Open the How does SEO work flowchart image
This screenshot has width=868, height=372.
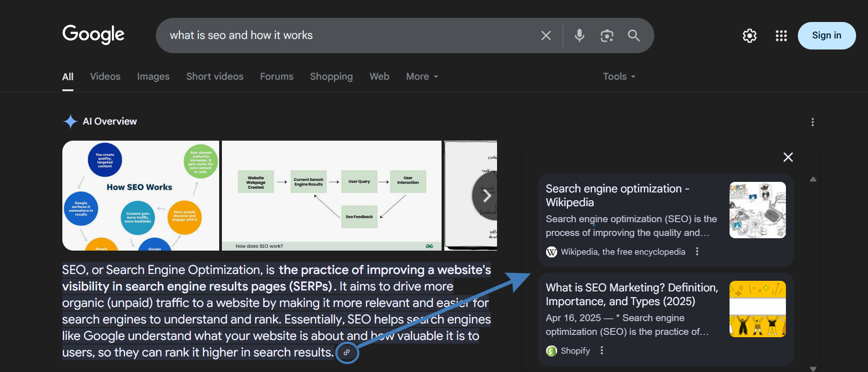pyautogui.click(x=332, y=196)
